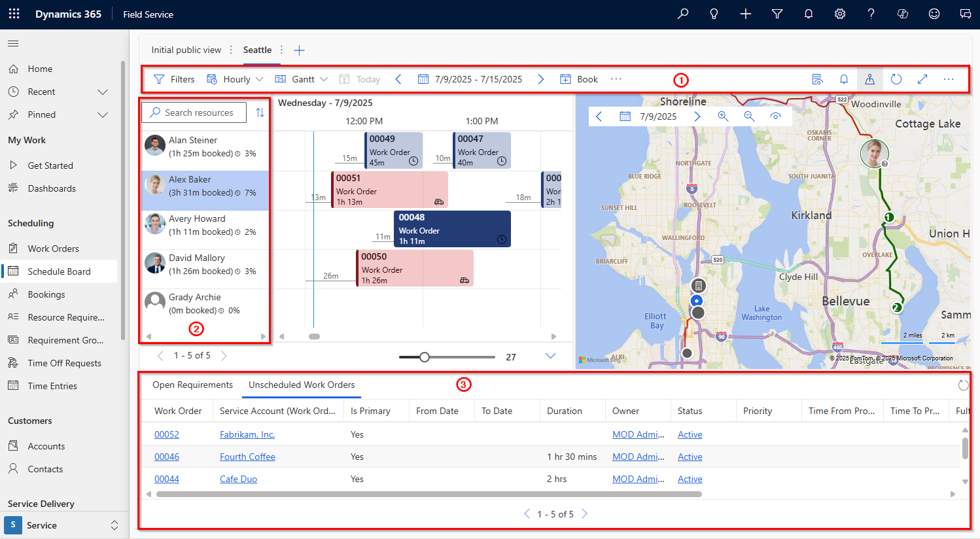This screenshot has width=980, height=539.
Task: Open schedule board in full screen
Action: (922, 79)
